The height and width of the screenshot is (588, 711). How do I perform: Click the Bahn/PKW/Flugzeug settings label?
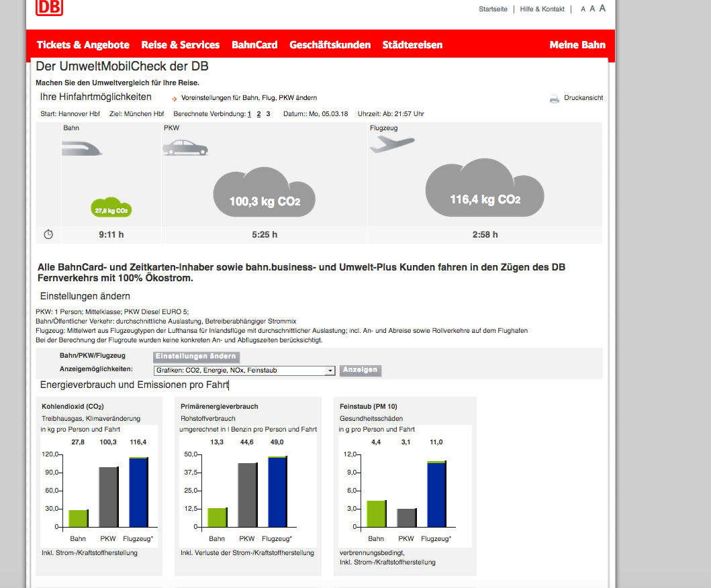click(93, 356)
